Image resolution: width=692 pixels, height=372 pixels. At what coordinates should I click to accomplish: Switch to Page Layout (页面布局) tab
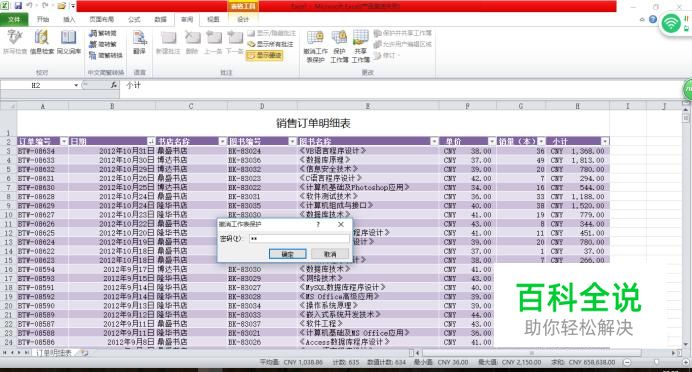pos(102,19)
